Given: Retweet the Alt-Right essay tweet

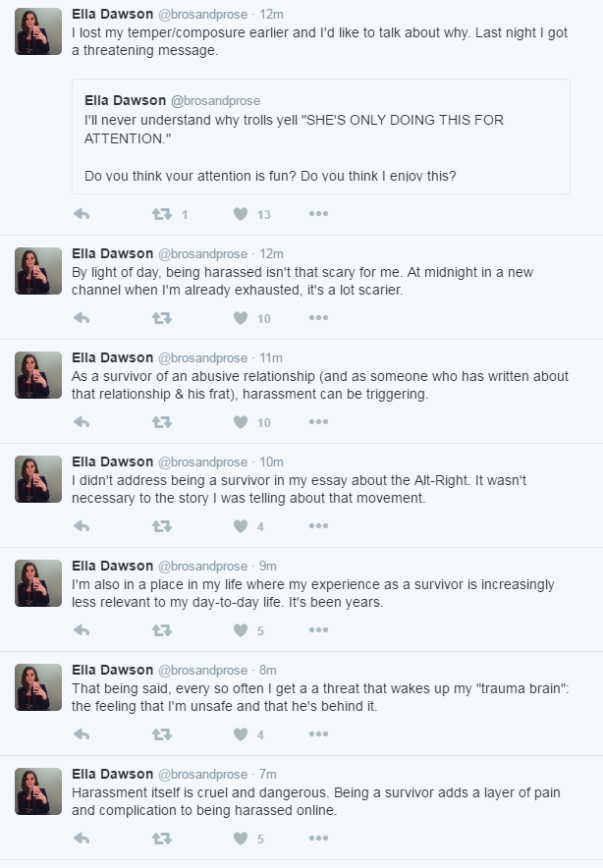Looking at the screenshot, I should click(162, 526).
